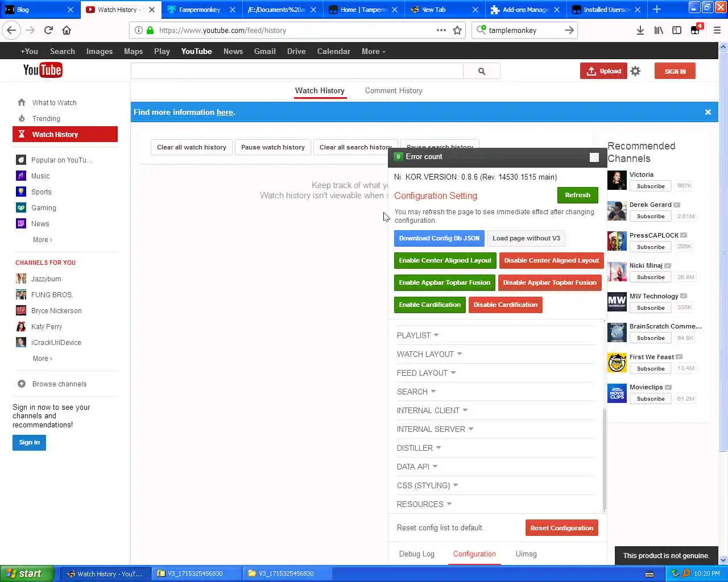Bookmark this page with star icon
Screen dimensions: 728x582
[457, 30]
